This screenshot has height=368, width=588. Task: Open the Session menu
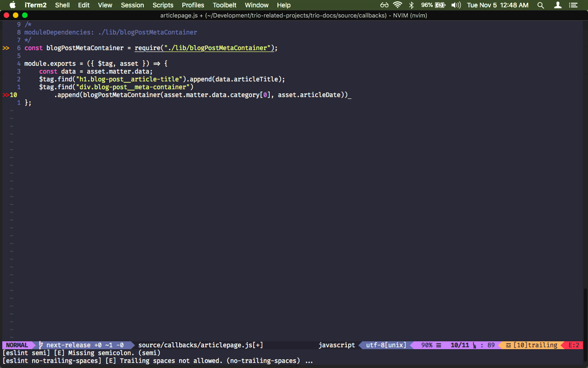pos(132,5)
